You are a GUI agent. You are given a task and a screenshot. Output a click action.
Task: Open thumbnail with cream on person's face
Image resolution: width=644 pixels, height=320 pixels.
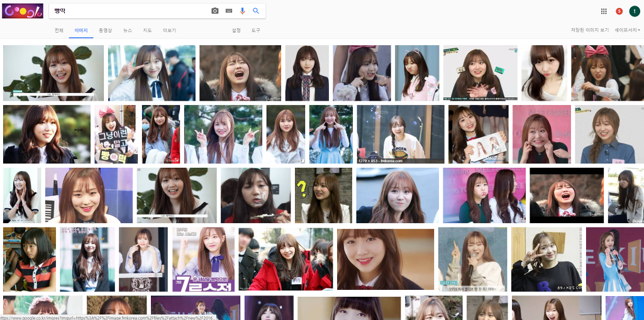tap(255, 196)
